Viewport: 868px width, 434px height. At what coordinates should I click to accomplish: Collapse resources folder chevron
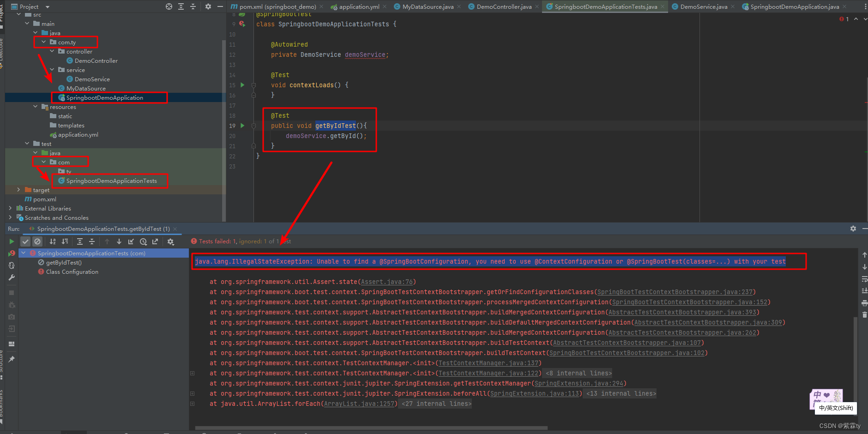[x=36, y=107]
